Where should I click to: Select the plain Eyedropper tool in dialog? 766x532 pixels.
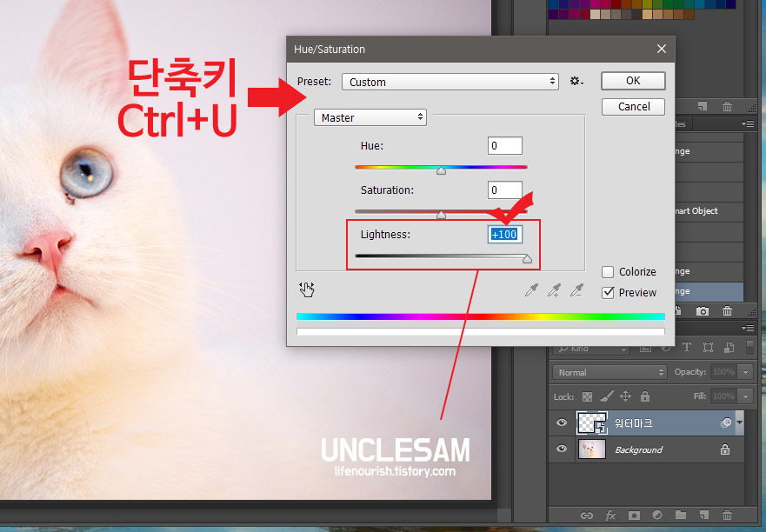(531, 290)
